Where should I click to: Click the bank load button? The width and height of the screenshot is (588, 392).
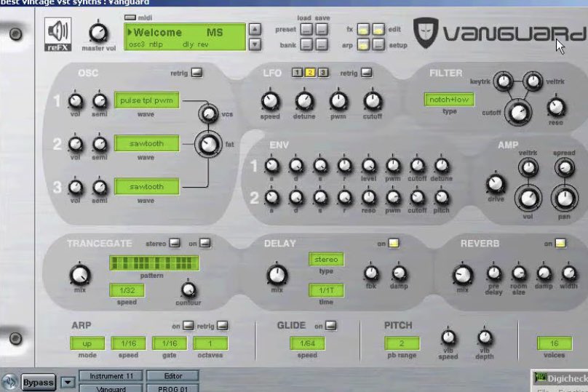point(306,45)
